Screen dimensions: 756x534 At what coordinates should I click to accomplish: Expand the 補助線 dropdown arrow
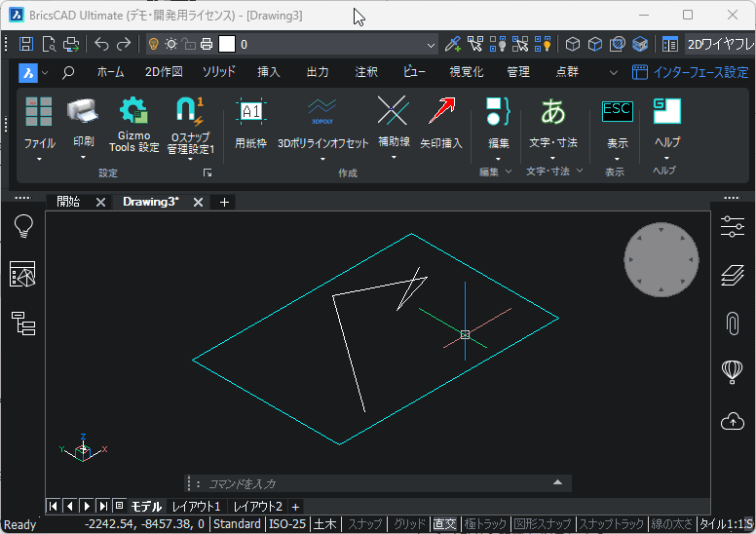393,156
